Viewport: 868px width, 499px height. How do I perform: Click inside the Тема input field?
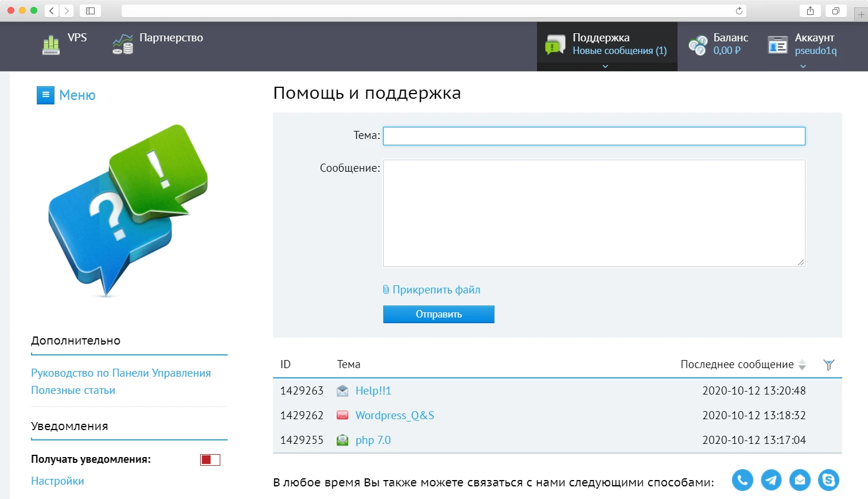pos(594,136)
